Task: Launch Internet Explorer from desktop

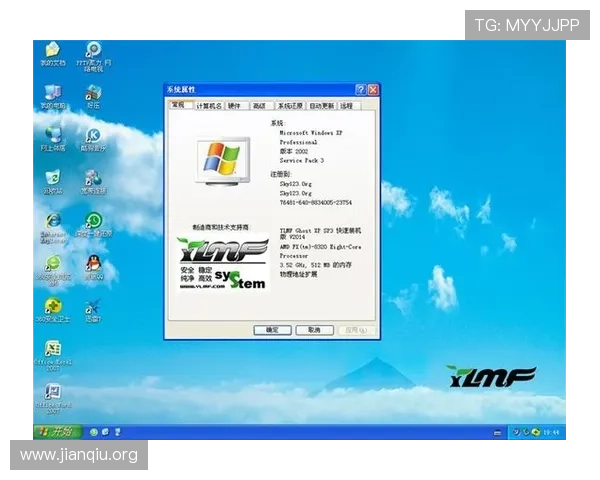Action: pyautogui.click(x=52, y=221)
